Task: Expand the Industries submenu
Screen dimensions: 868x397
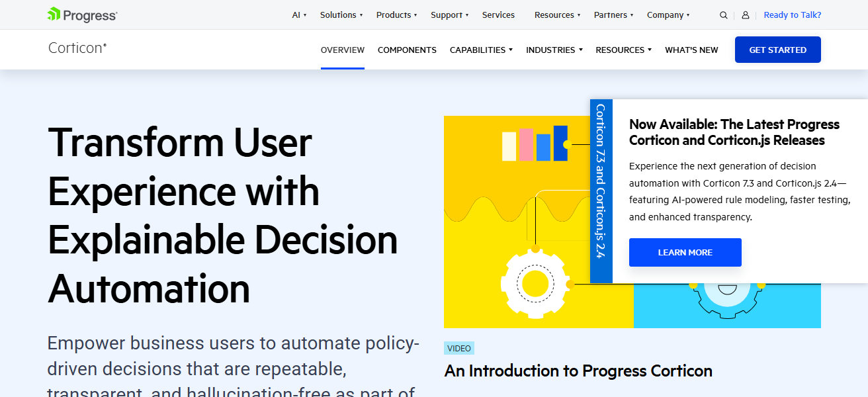Action: point(554,50)
